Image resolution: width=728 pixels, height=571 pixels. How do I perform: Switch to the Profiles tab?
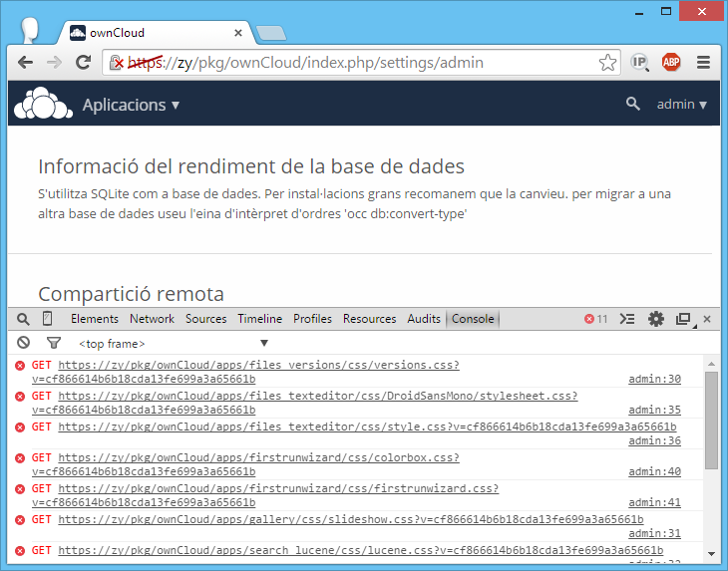[312, 319]
